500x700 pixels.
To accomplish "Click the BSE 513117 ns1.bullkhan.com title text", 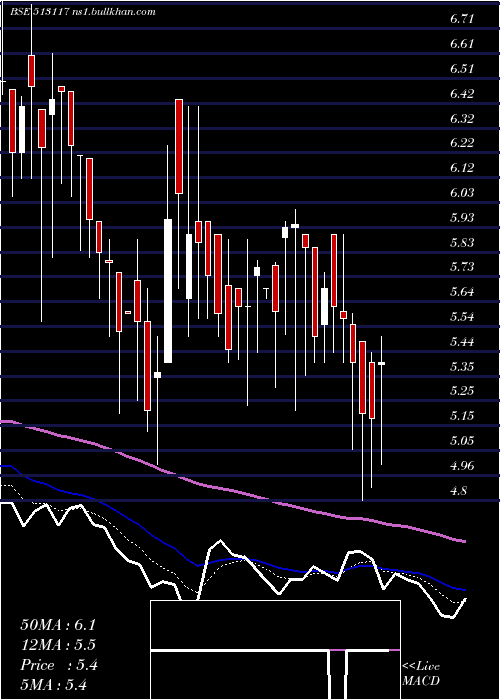I will coord(83,12).
